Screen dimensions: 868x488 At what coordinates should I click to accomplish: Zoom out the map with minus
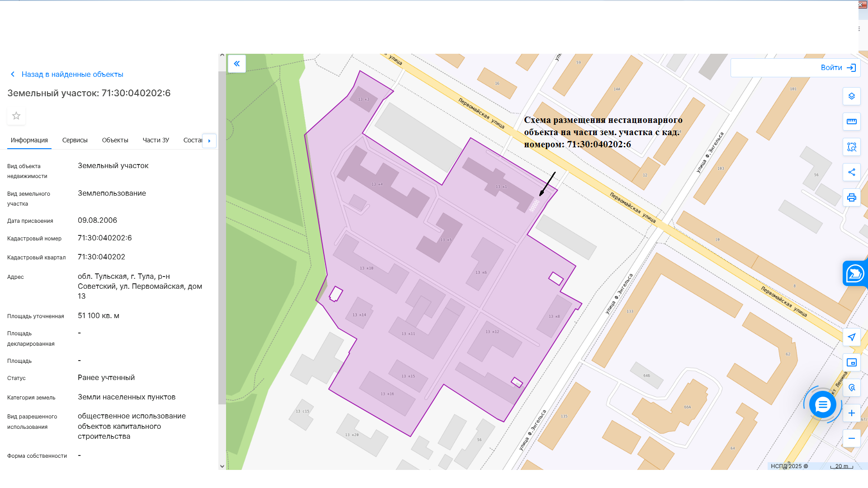[851, 438]
